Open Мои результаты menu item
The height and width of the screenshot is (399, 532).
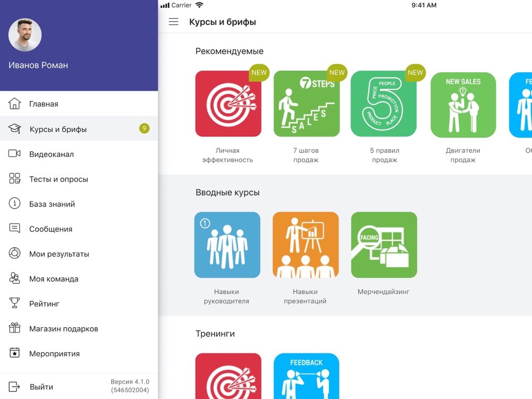coord(79,253)
